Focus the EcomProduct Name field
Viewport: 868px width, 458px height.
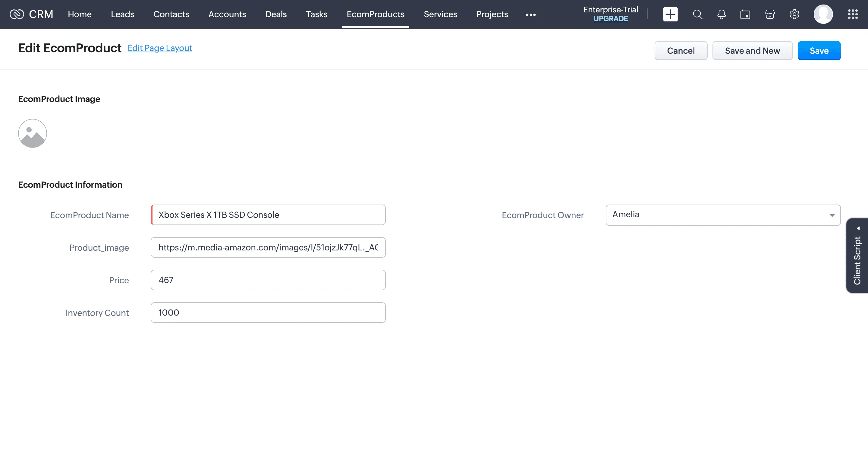268,215
